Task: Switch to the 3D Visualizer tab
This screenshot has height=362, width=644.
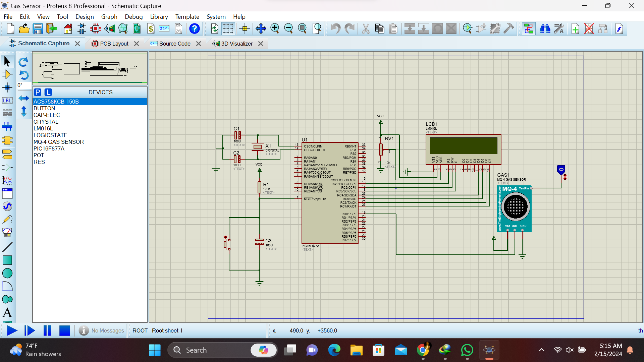Action: click(x=236, y=44)
